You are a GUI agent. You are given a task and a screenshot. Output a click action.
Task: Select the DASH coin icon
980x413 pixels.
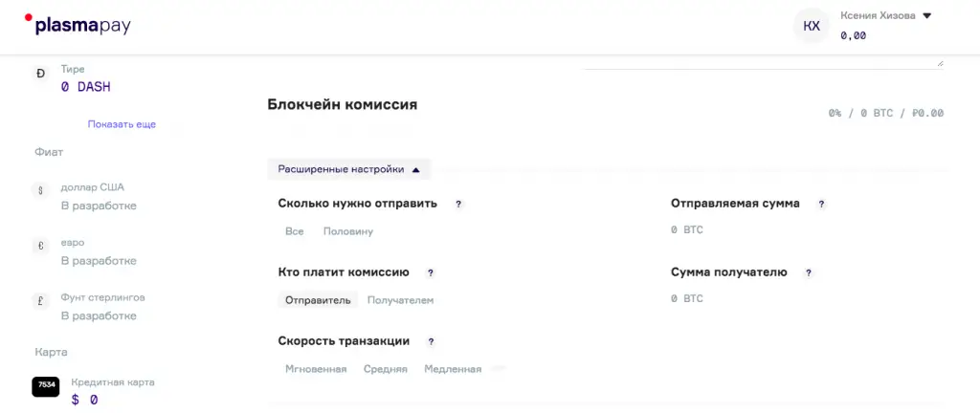pyautogui.click(x=40, y=74)
